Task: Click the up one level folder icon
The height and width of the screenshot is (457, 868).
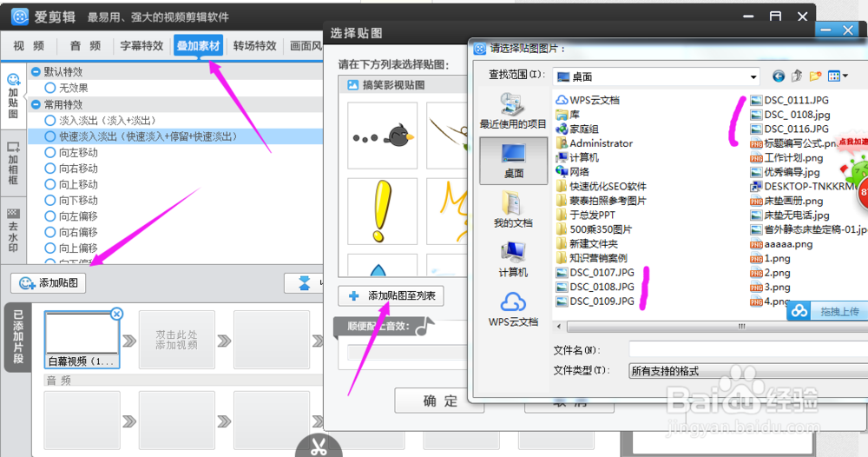Action: coord(797,76)
